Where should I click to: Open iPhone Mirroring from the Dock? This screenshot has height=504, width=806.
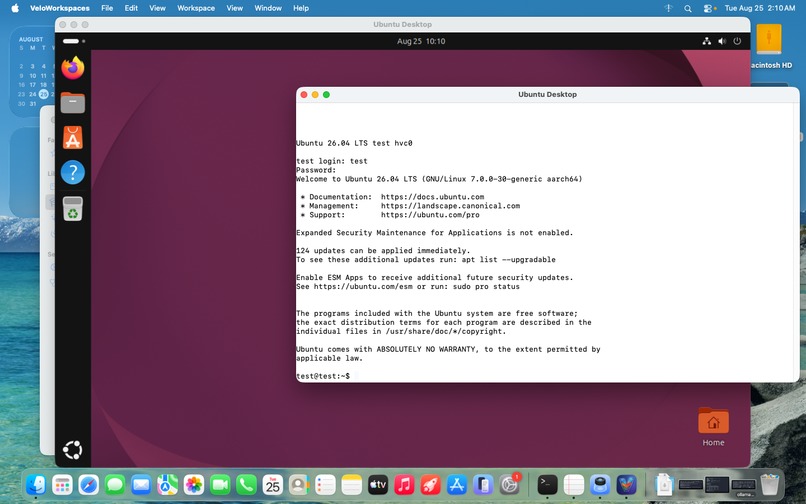click(483, 484)
